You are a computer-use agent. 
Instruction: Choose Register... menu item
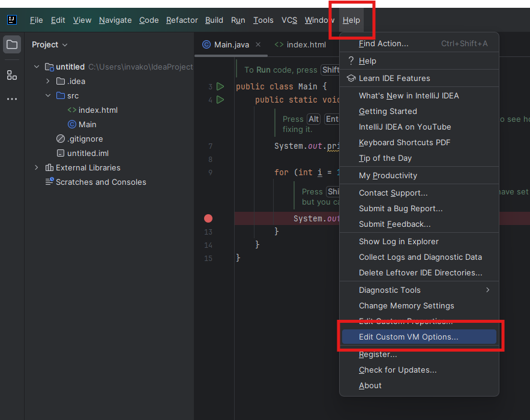click(x=419, y=354)
